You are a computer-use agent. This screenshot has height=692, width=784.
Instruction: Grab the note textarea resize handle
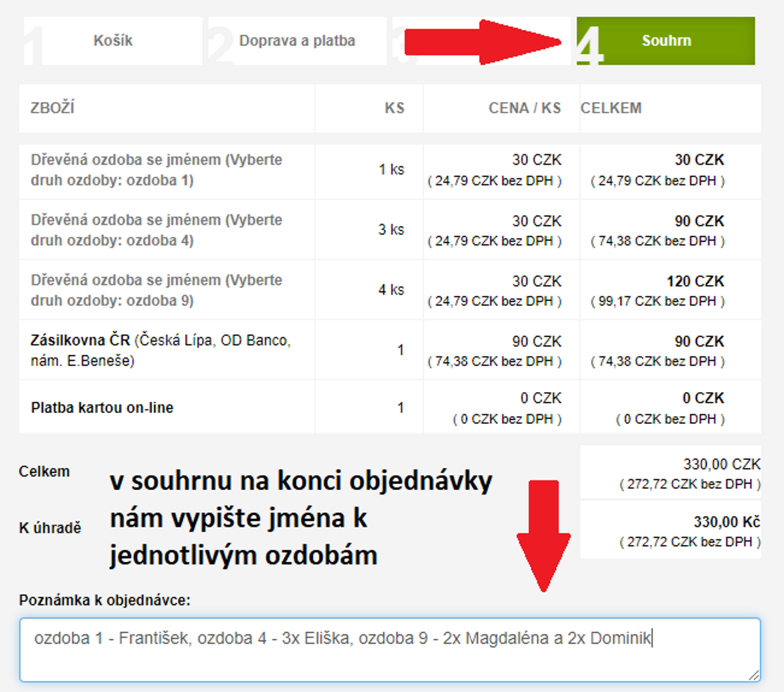click(754, 675)
